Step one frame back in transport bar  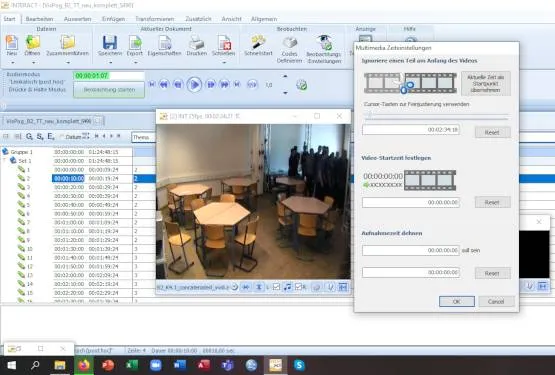click(178, 84)
